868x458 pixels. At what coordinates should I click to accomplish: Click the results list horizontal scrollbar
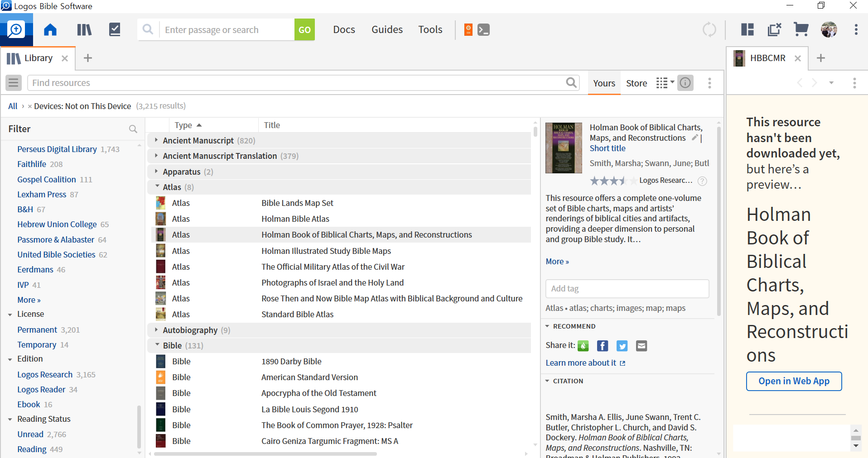[x=265, y=453]
